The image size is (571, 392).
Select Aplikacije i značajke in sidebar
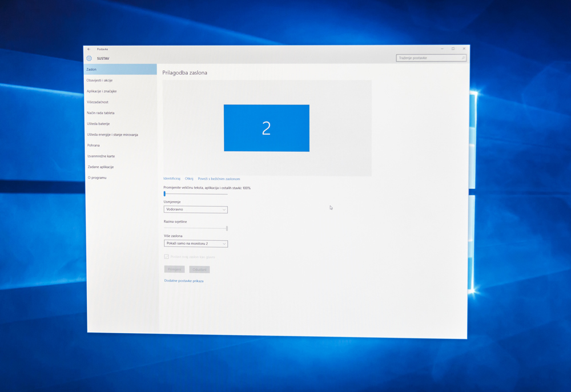pyautogui.click(x=102, y=91)
